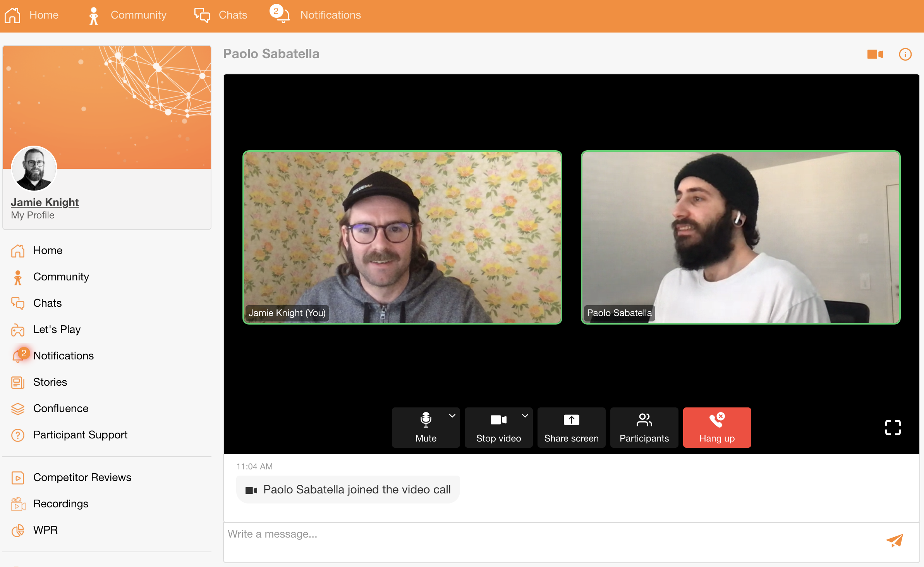The height and width of the screenshot is (567, 924).
Task: Open Jamie Knight profile link
Action: pos(45,203)
